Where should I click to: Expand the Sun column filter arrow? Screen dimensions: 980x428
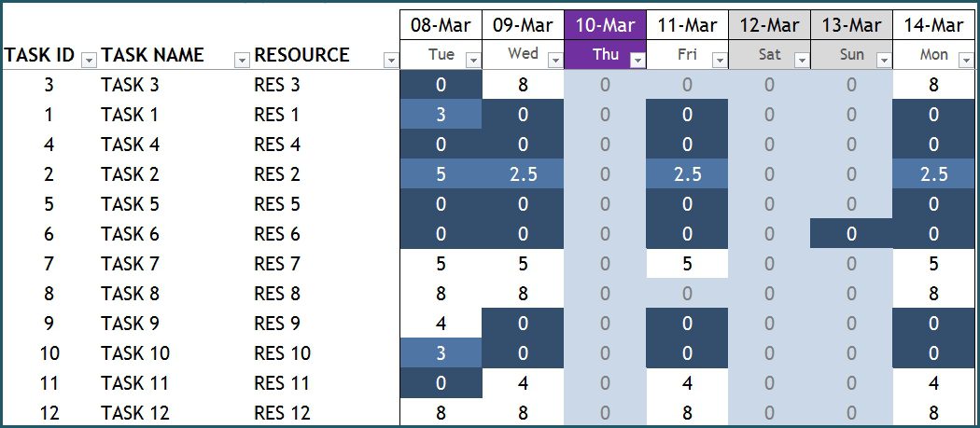tap(885, 60)
